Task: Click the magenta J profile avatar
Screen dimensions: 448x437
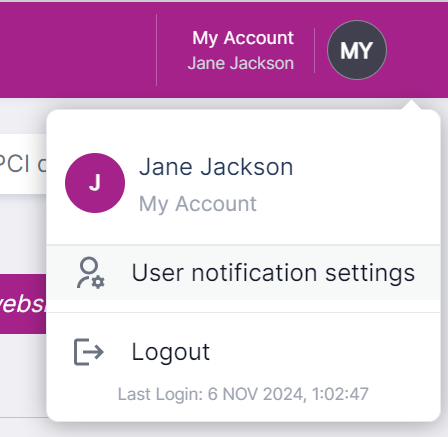Action: click(x=95, y=183)
